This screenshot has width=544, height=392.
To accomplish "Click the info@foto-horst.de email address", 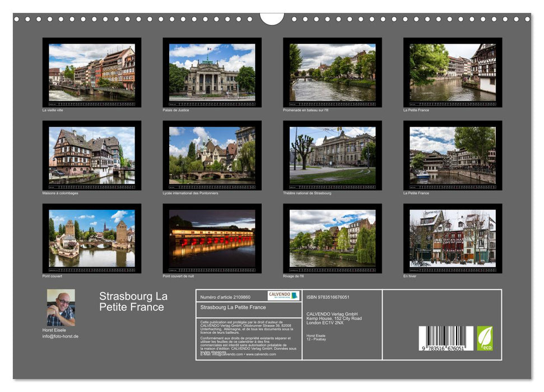I will coord(61,337).
